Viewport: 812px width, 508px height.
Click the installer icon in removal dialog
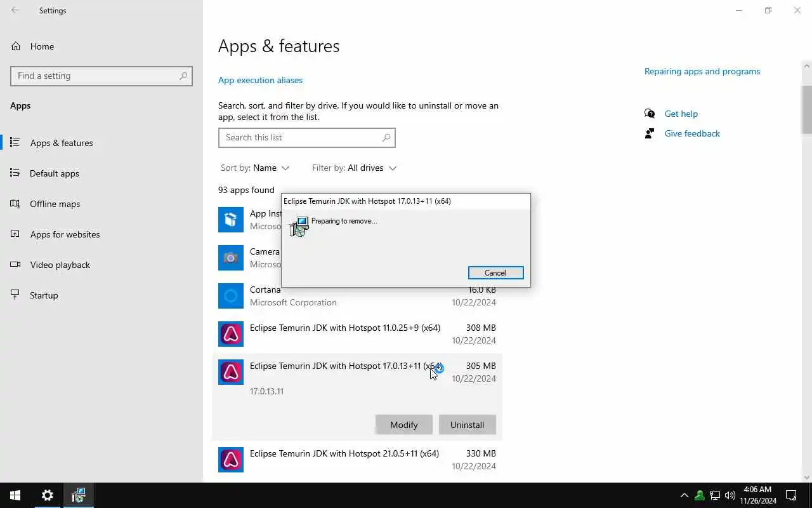click(x=299, y=227)
